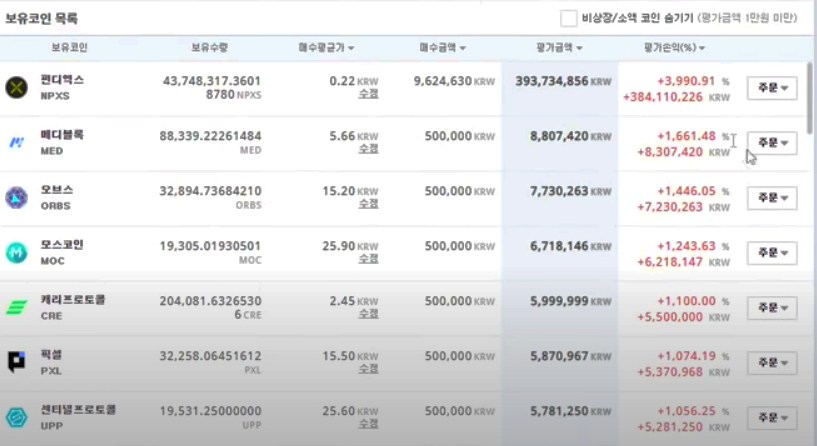The width and height of the screenshot is (817, 446).
Task: Sort by 평가금액 column header
Action: pos(559,47)
